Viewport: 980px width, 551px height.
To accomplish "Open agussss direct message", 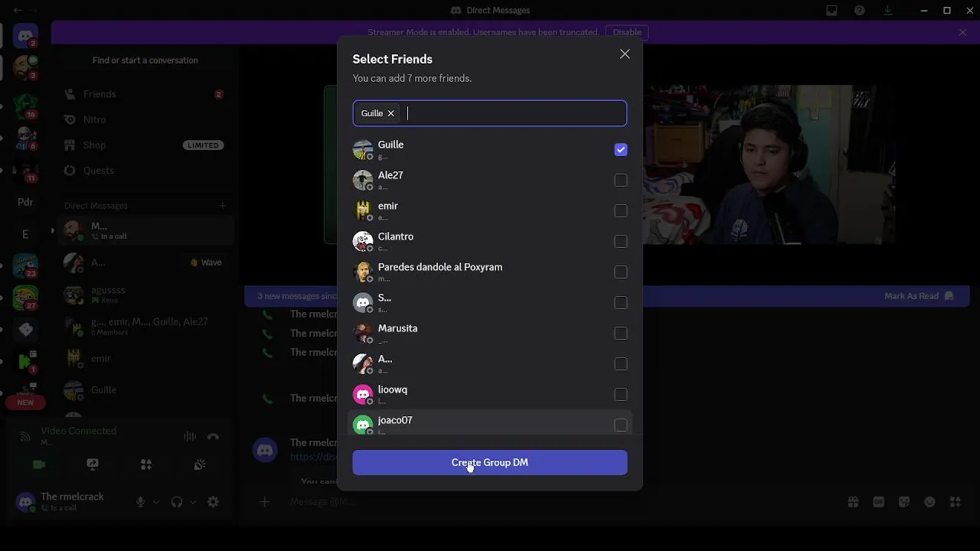I will [145, 295].
